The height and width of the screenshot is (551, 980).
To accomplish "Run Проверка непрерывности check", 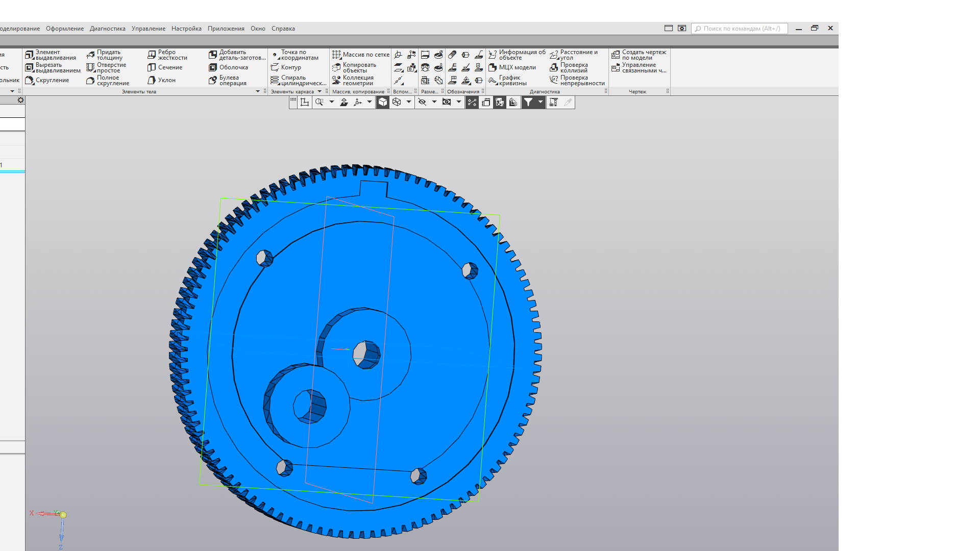I will [x=577, y=80].
